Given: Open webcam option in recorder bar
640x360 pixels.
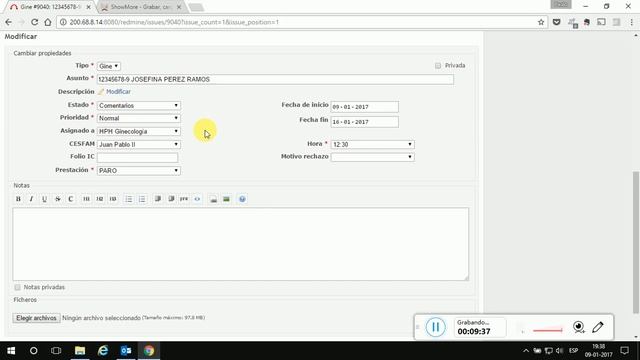Looking at the screenshot, I should pyautogui.click(x=578, y=327).
